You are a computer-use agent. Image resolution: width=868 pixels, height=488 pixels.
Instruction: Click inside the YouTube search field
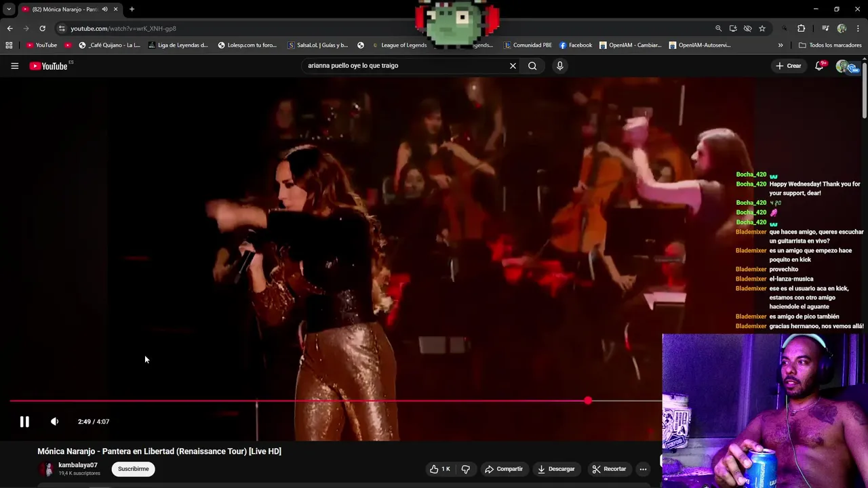pyautogui.click(x=406, y=66)
